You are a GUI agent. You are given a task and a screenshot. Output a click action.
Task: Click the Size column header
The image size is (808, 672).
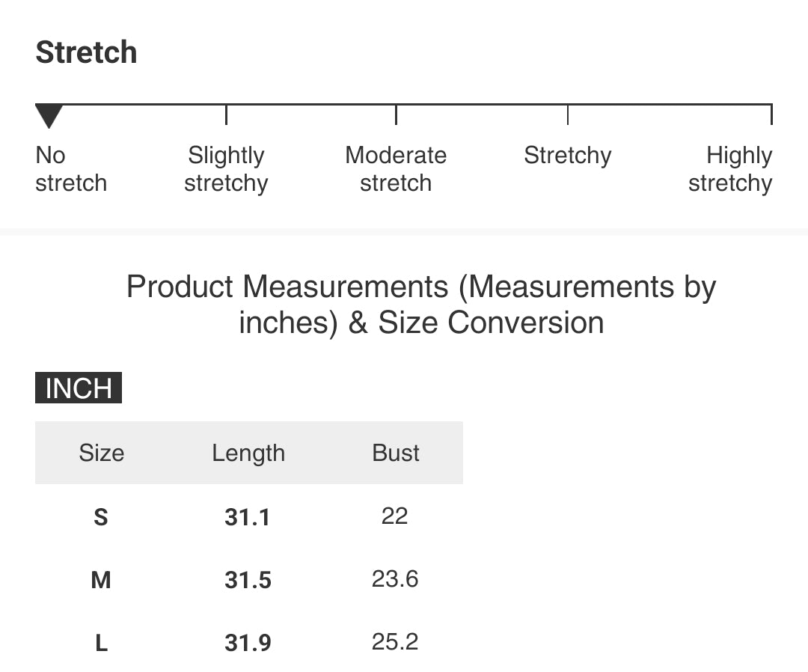[x=102, y=453]
